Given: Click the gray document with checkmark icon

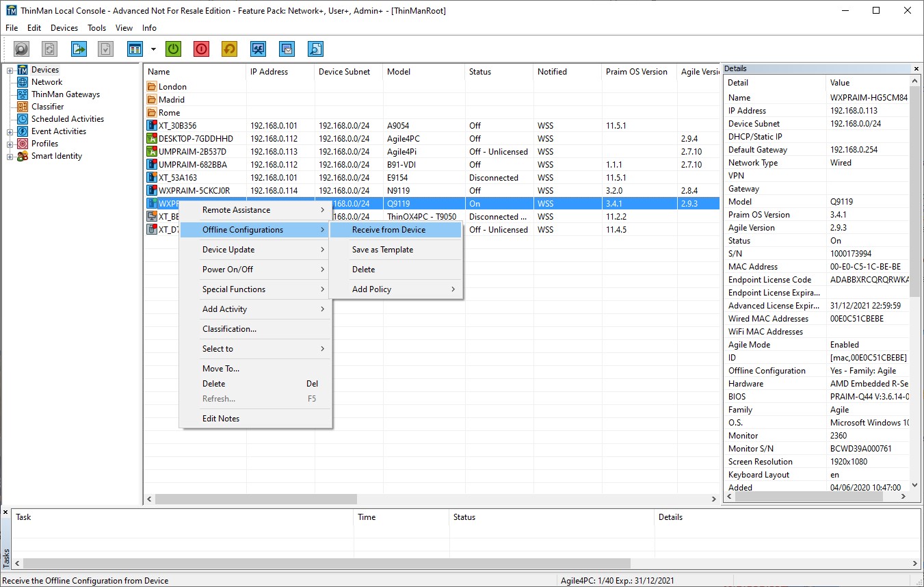Looking at the screenshot, I should click(105, 49).
